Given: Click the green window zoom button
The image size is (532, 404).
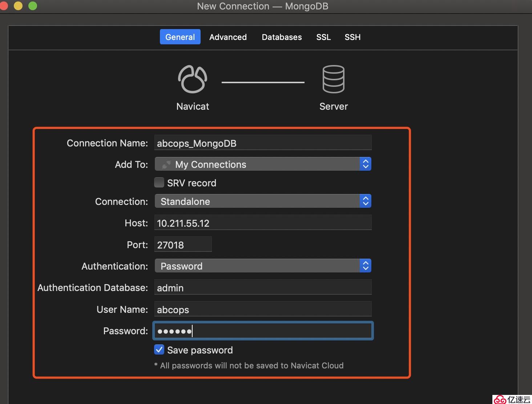Looking at the screenshot, I should 33,6.
